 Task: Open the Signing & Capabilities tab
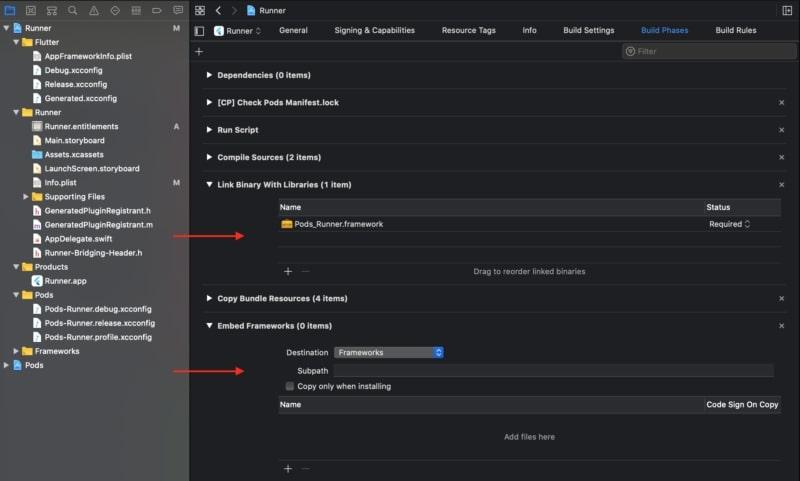pos(375,31)
